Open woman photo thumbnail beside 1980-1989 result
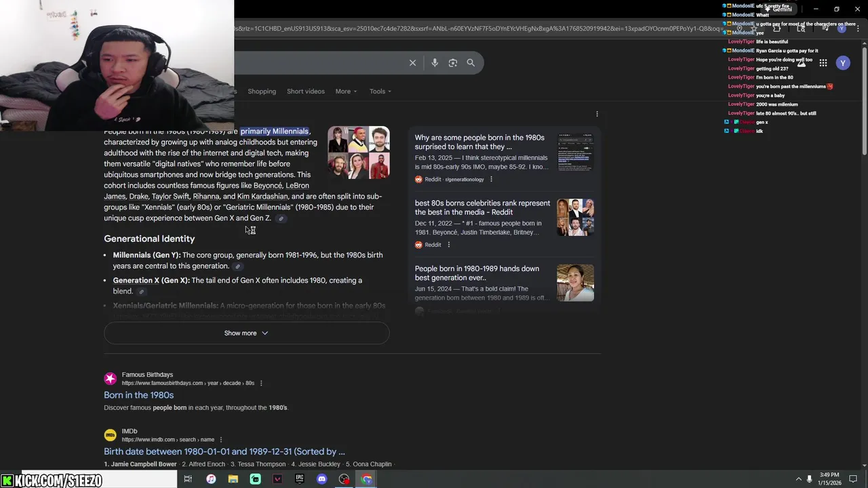The image size is (868, 488). pyautogui.click(x=575, y=283)
